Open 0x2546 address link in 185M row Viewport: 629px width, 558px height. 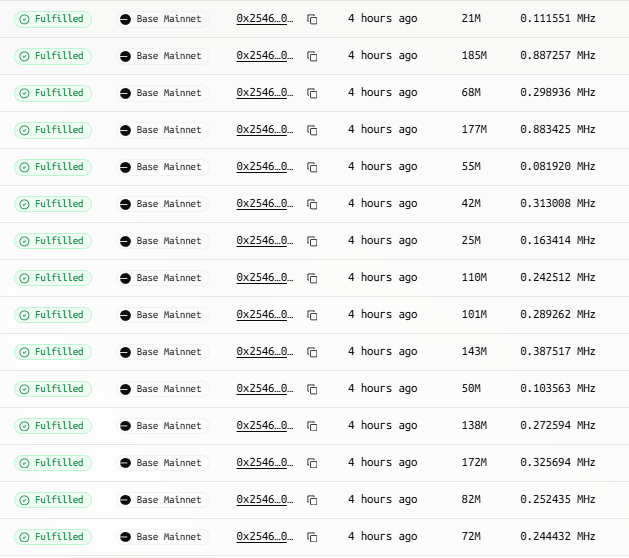point(265,55)
